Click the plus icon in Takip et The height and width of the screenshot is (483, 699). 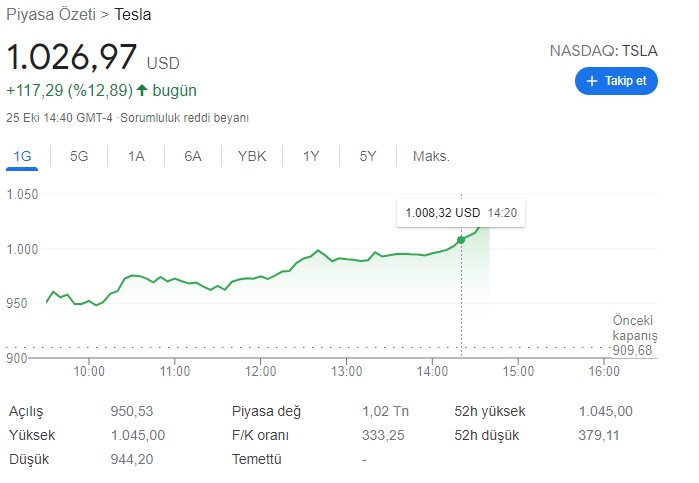[591, 81]
